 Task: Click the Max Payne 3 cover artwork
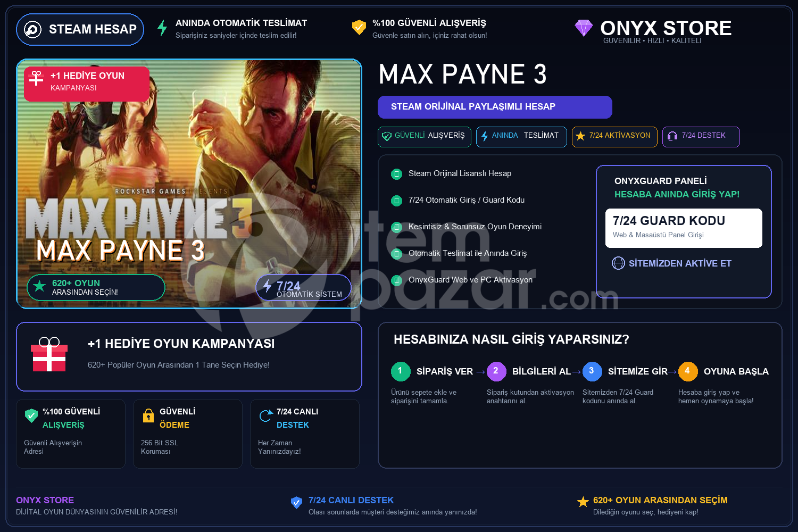(189, 184)
